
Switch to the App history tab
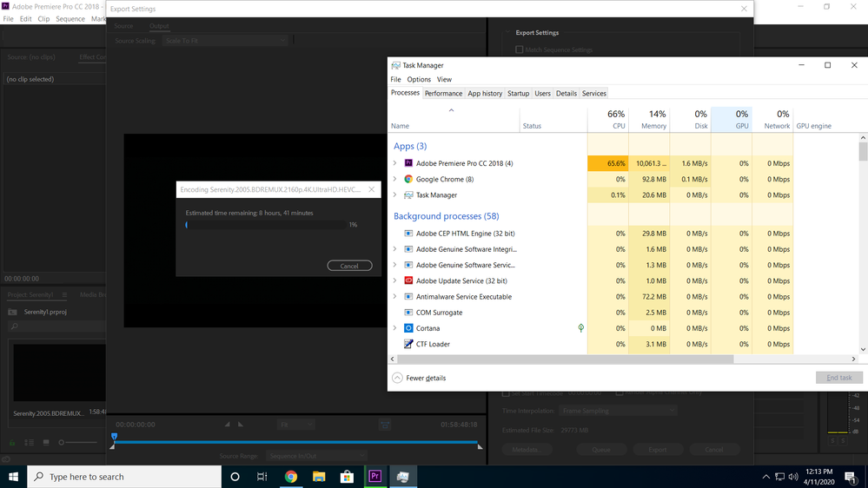[x=485, y=94]
